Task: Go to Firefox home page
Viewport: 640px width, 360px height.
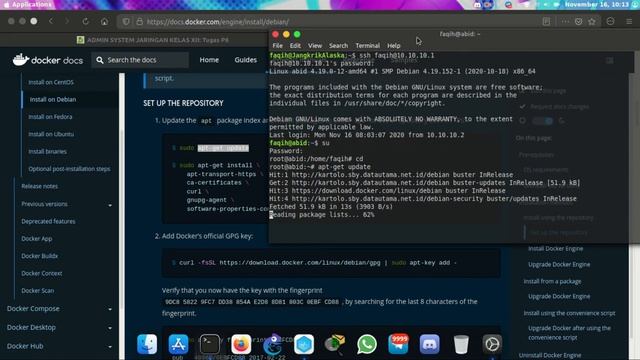Action: (104, 21)
